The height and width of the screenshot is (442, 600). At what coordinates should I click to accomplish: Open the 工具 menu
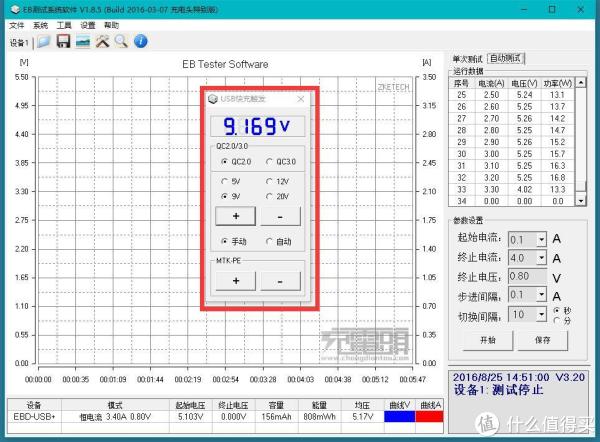click(64, 25)
